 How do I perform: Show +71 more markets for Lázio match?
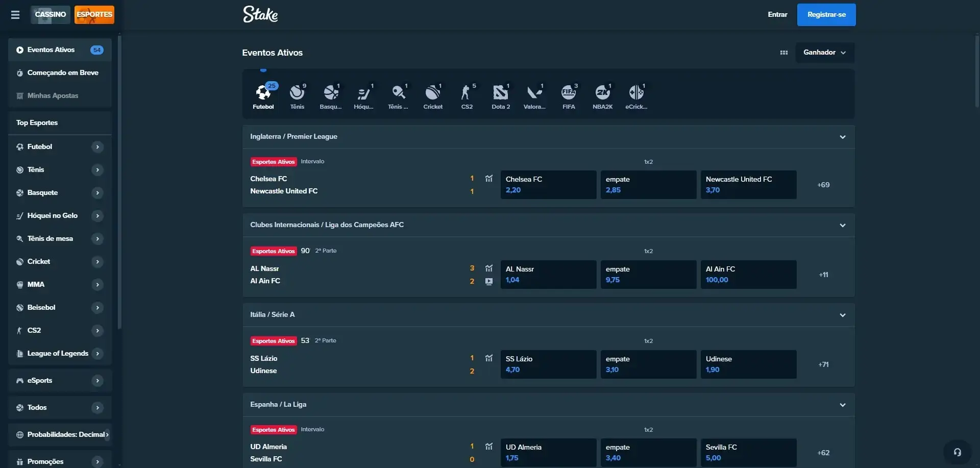point(823,364)
